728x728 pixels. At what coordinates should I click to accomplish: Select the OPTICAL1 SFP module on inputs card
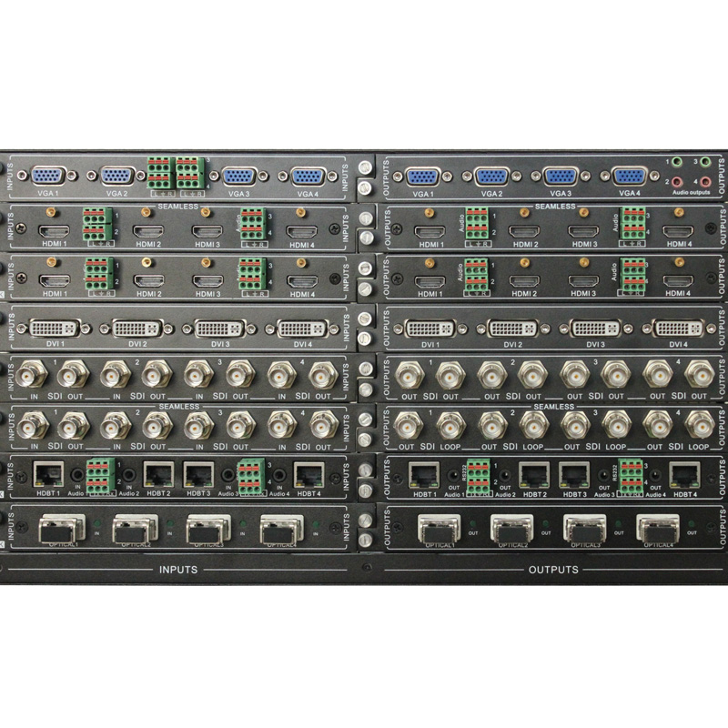point(62,529)
